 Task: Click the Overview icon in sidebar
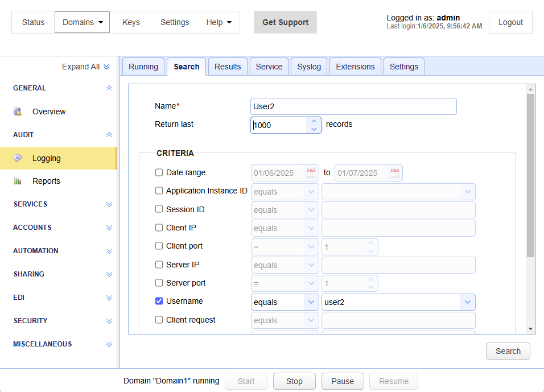click(18, 112)
